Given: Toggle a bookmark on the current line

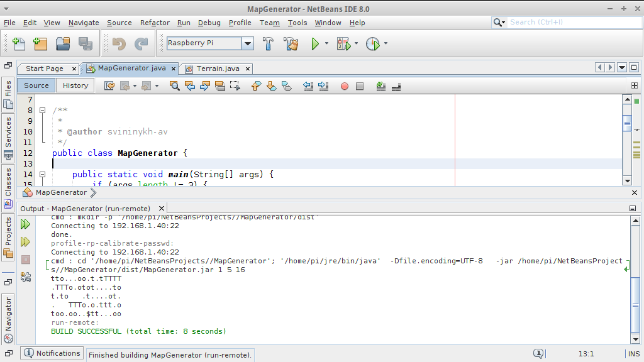Looking at the screenshot, I should click(x=288, y=85).
